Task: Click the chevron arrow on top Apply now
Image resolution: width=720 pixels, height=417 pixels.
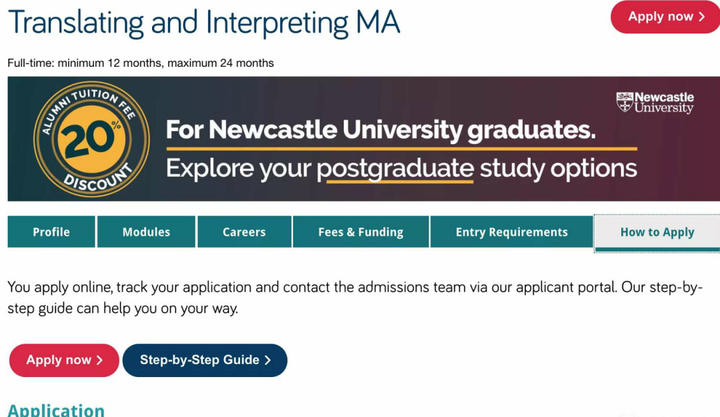Action: point(702,17)
